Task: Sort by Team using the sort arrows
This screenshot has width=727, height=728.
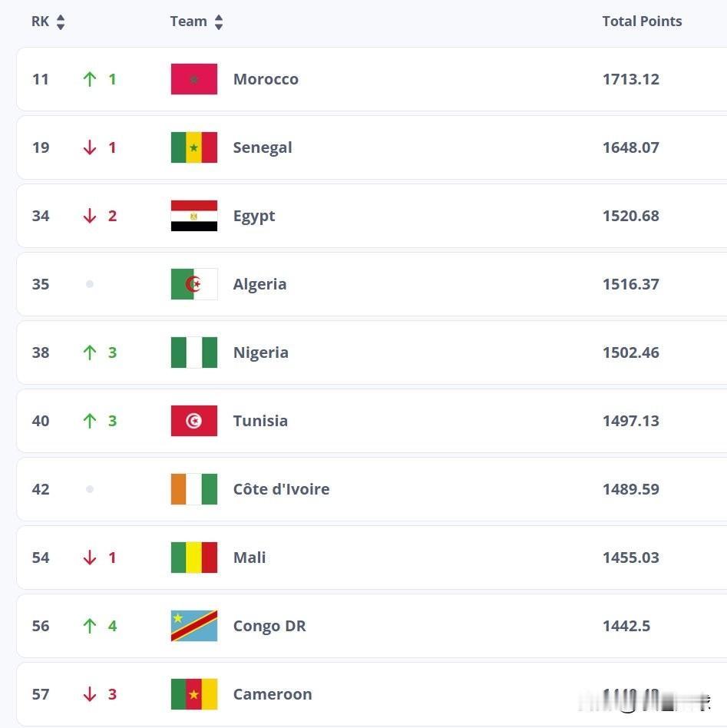Action: coord(219,22)
